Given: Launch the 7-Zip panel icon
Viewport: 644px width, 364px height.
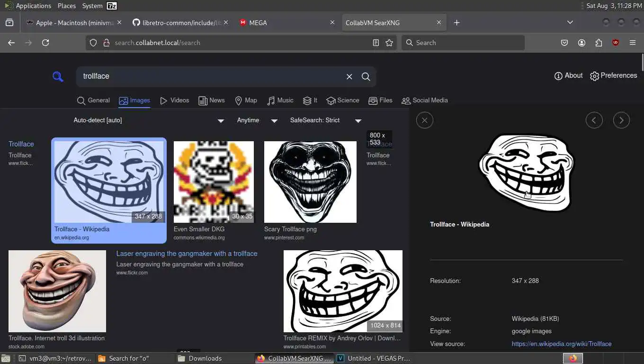Looking at the screenshot, I should click(112, 6).
